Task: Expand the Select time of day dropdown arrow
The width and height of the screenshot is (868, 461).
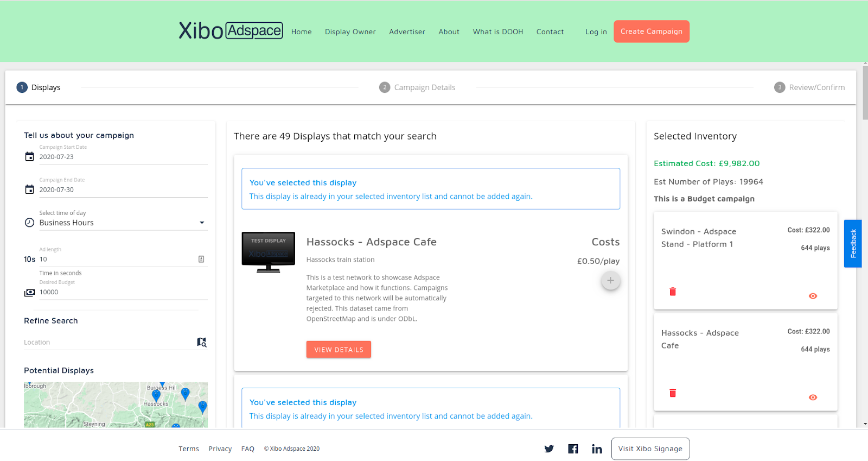Action: point(202,223)
